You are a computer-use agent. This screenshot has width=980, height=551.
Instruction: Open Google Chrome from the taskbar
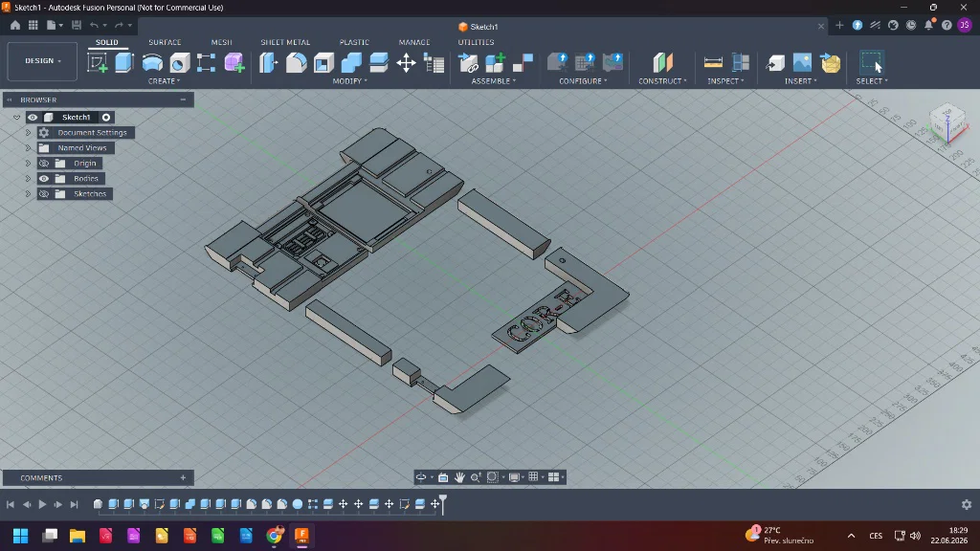point(274,536)
